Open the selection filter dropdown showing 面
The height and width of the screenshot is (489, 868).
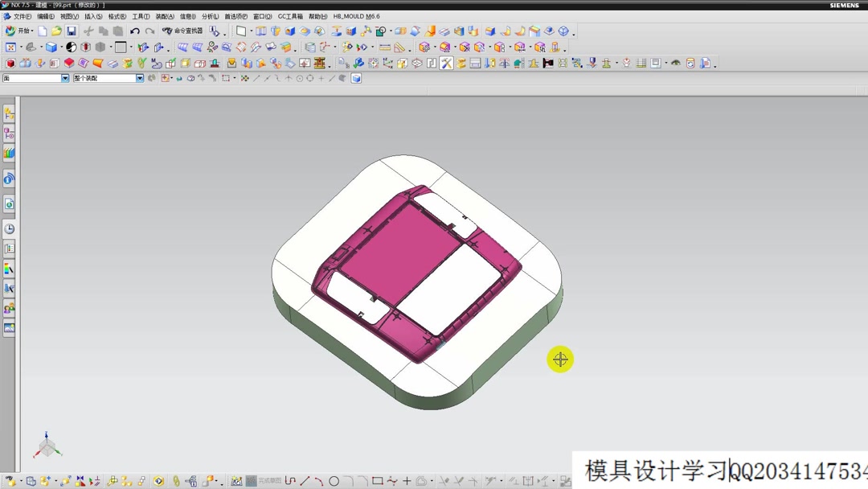click(x=65, y=77)
